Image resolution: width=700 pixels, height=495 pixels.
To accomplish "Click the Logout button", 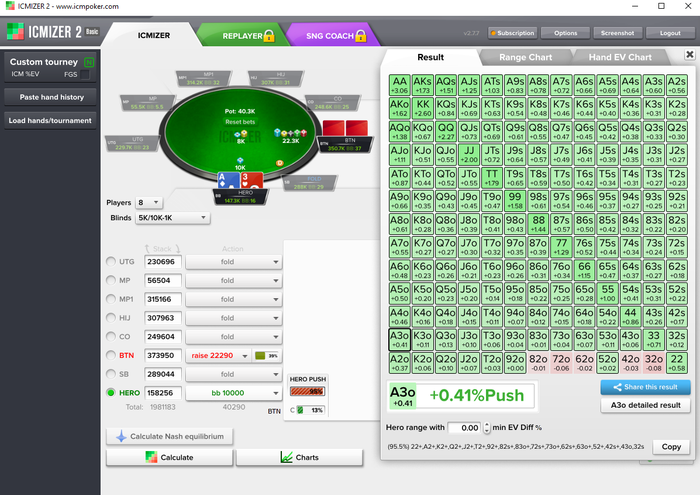I will pos(670,33).
